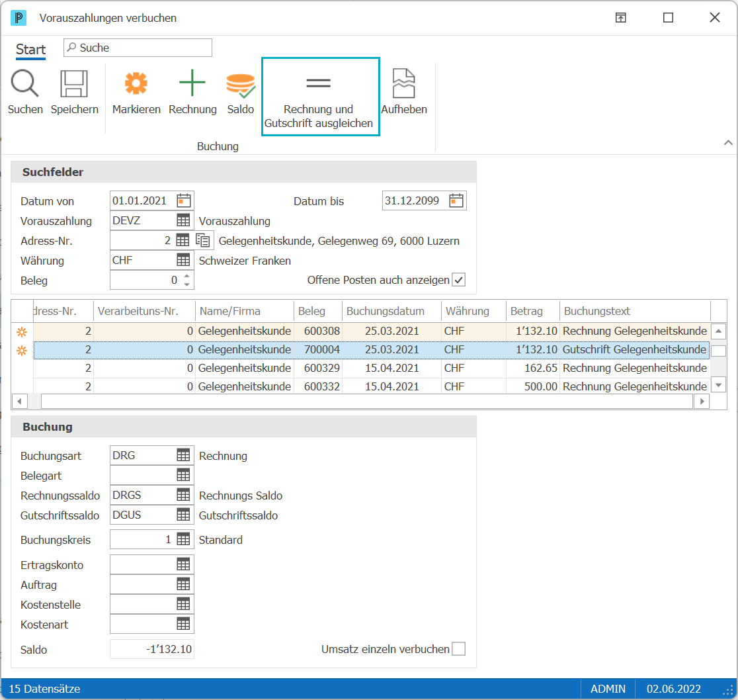
Task: Open lookup table for Ertragskonto field
Action: 183,564
